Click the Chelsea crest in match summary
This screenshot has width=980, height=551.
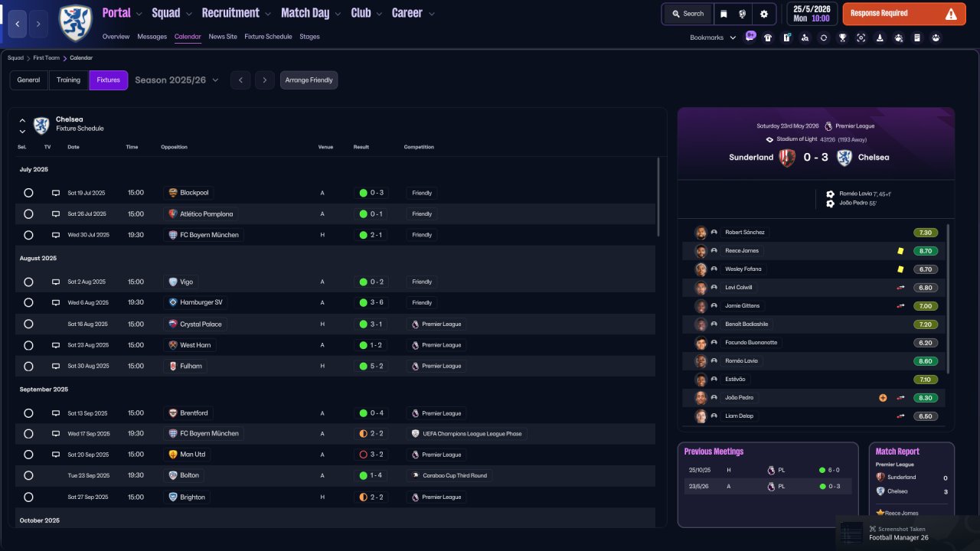click(844, 158)
